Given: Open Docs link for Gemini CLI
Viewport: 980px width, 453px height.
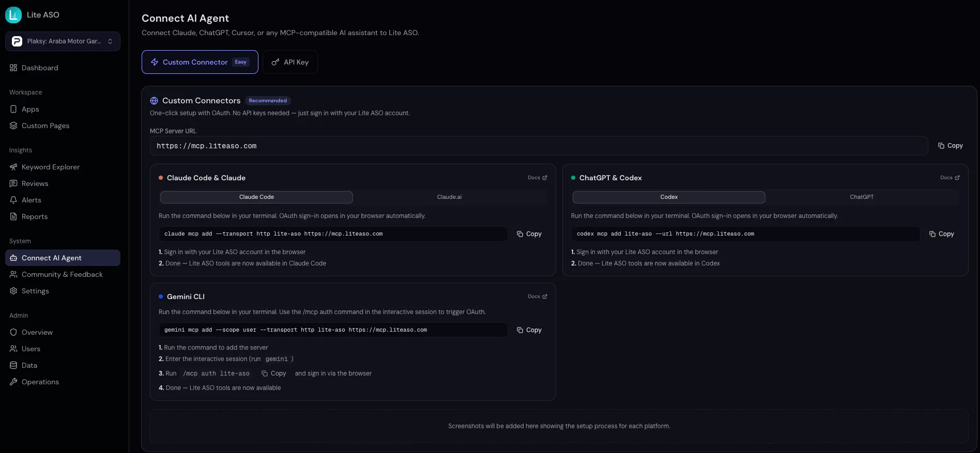Looking at the screenshot, I should point(538,296).
